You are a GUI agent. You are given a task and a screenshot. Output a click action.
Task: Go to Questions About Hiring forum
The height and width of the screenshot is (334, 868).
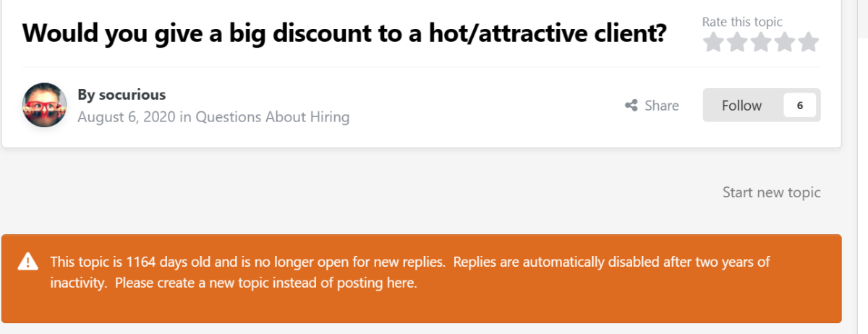click(x=273, y=116)
